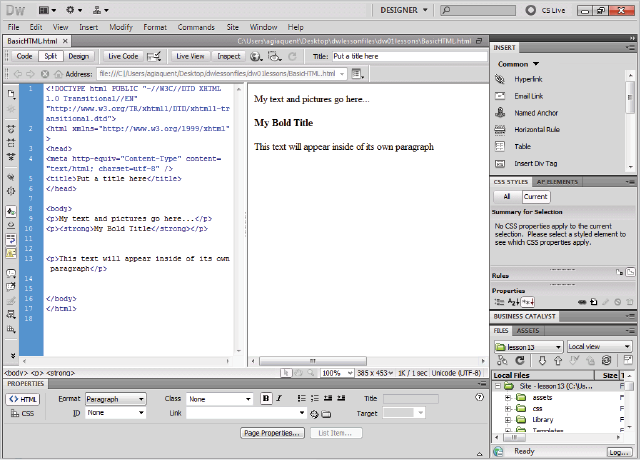Switch to the Assets tab
The width and height of the screenshot is (641, 460).
528,331
